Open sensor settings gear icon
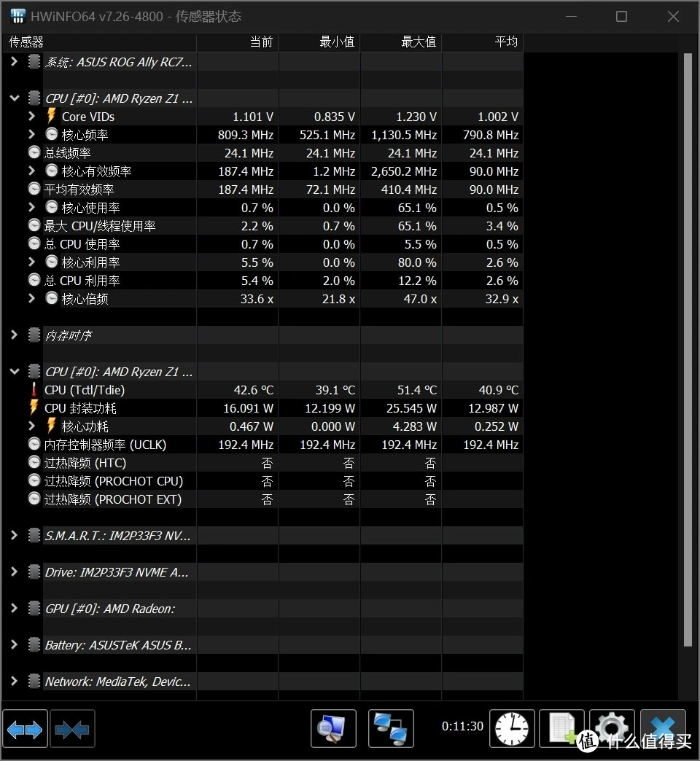The height and width of the screenshot is (761, 700). pyautogui.click(x=612, y=729)
